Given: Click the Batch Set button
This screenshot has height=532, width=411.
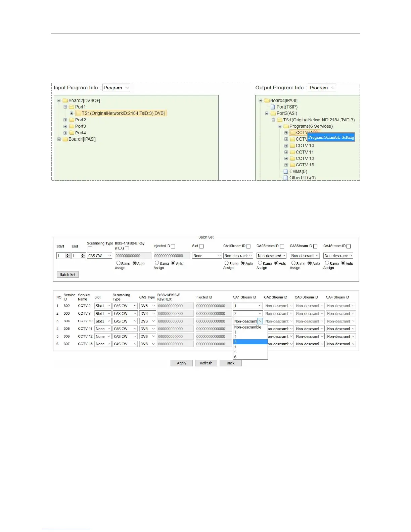Looking at the screenshot, I should 67,275.
